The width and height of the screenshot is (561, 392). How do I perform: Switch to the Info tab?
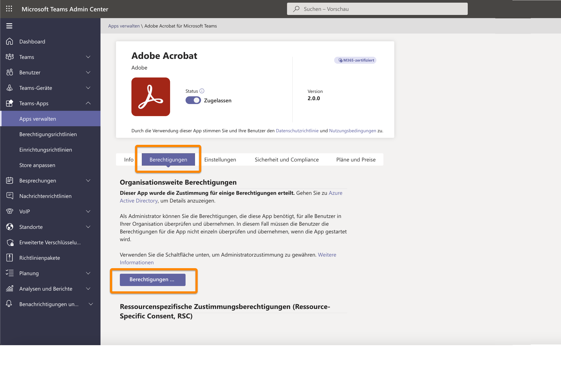129,160
